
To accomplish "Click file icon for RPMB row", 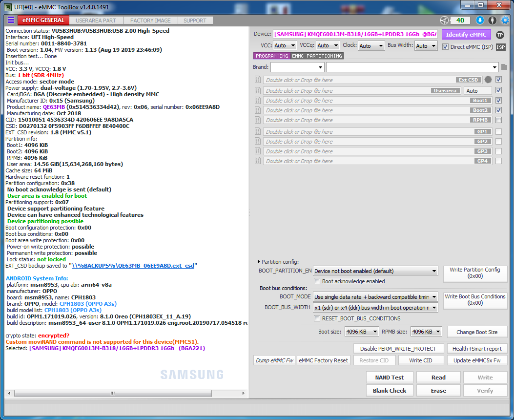I will click(x=258, y=120).
